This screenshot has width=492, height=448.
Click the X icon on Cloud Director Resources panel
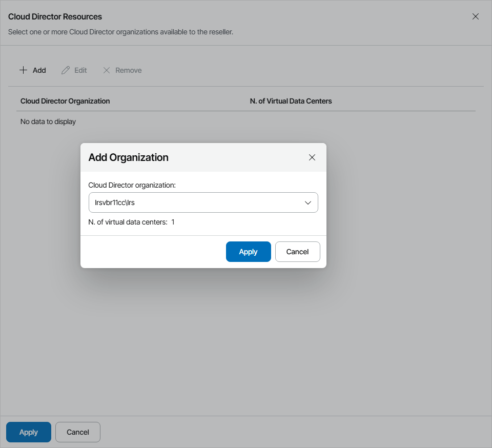point(476,16)
